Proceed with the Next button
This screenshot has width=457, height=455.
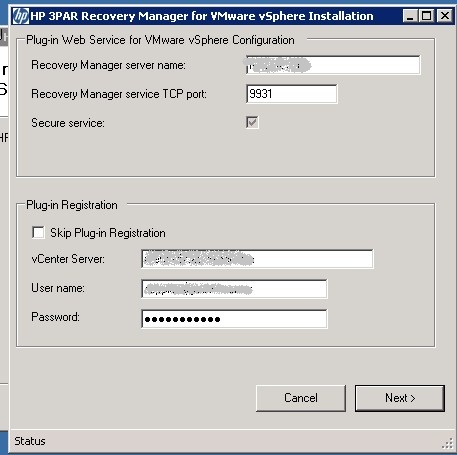click(400, 398)
